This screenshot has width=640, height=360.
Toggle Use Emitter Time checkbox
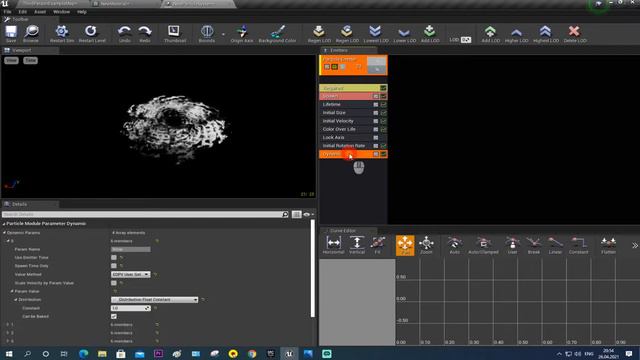pos(114,258)
